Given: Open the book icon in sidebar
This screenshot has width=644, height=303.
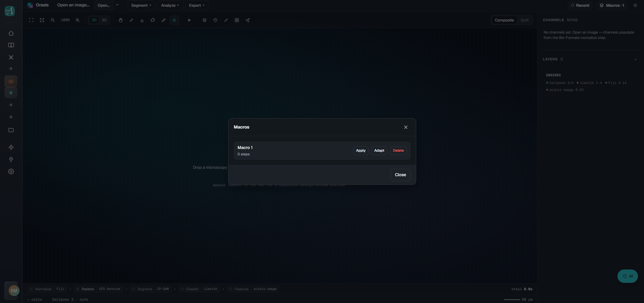Looking at the screenshot, I should pyautogui.click(x=11, y=45).
